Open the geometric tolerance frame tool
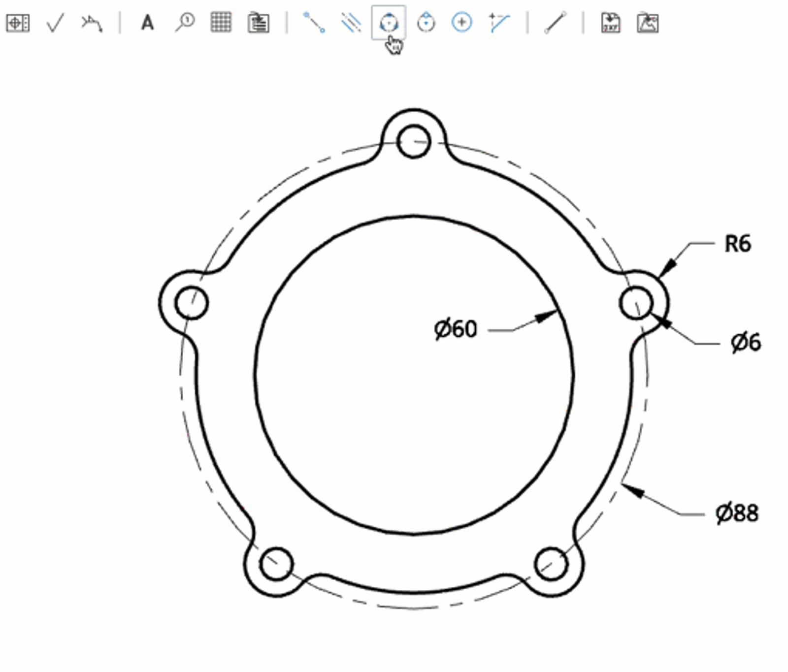 point(18,23)
